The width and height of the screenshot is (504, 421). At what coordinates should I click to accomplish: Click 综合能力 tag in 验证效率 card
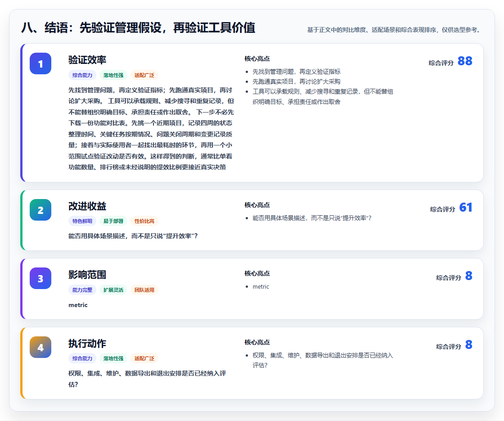[x=82, y=75]
